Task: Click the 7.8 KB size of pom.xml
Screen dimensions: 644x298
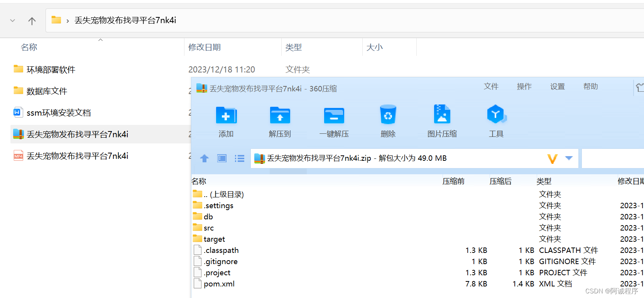Action: pos(476,284)
